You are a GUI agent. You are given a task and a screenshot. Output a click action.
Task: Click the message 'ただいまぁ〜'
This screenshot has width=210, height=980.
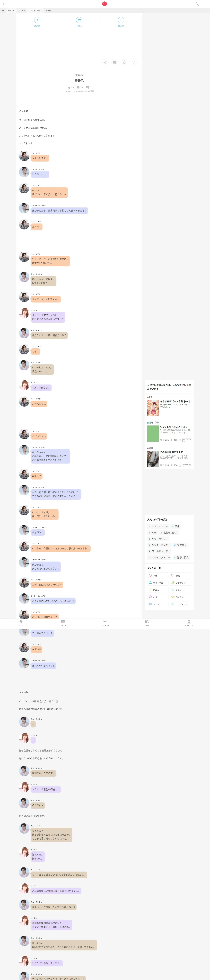pyautogui.click(x=39, y=436)
